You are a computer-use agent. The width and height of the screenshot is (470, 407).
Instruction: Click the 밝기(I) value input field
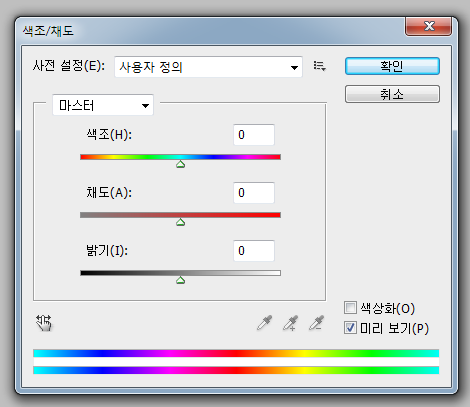(x=254, y=251)
